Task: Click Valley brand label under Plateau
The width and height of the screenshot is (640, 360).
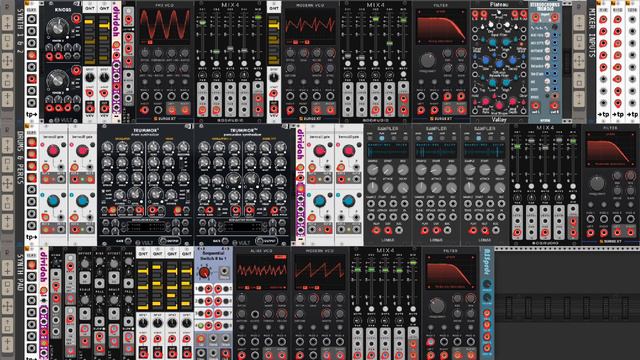Action: coord(499,120)
